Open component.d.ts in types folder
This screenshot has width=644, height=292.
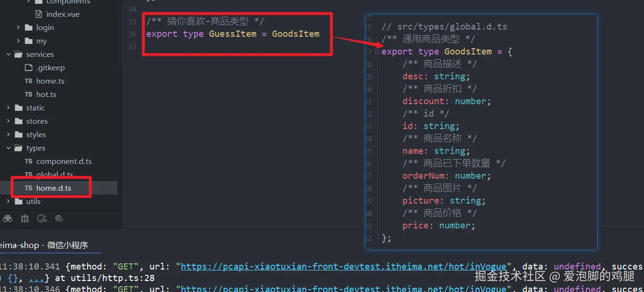tap(64, 162)
